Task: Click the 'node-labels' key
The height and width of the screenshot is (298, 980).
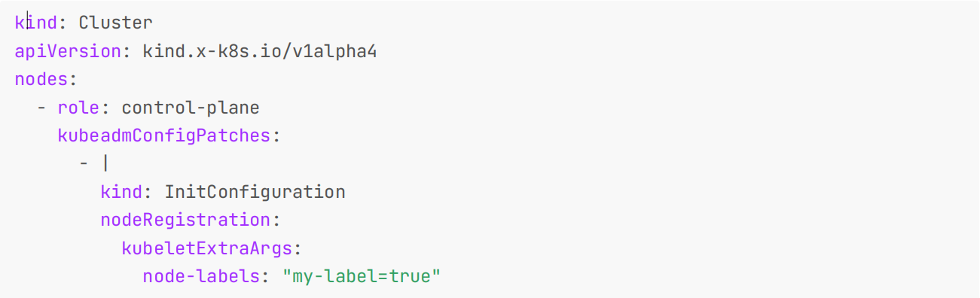Action: click(201, 276)
